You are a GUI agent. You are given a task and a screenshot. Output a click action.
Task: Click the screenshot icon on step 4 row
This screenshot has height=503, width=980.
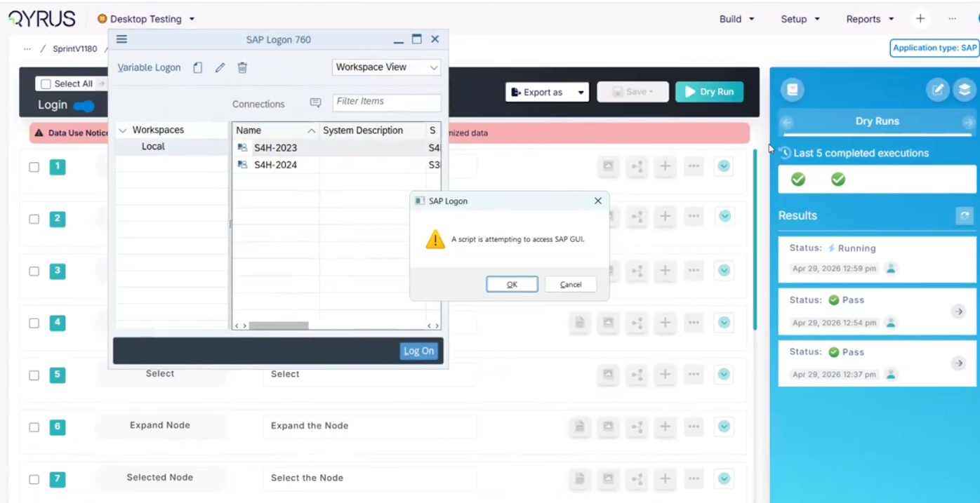coord(609,323)
